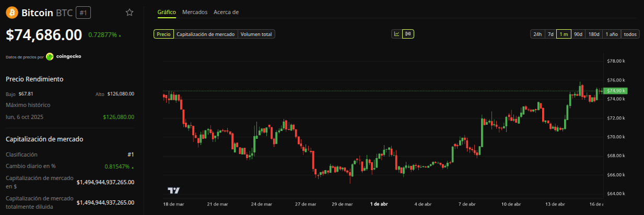Click the Precio Rendimiento heading
This screenshot has width=644, height=215.
34,79
